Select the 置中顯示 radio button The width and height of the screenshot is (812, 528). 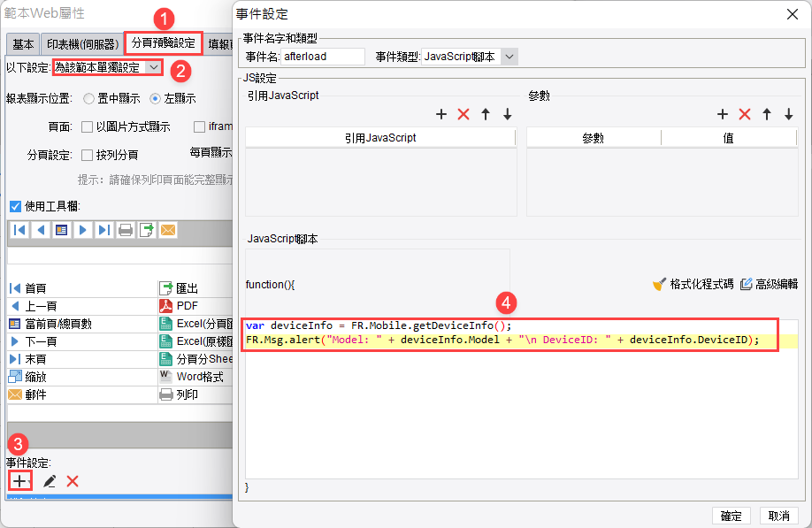(x=88, y=97)
